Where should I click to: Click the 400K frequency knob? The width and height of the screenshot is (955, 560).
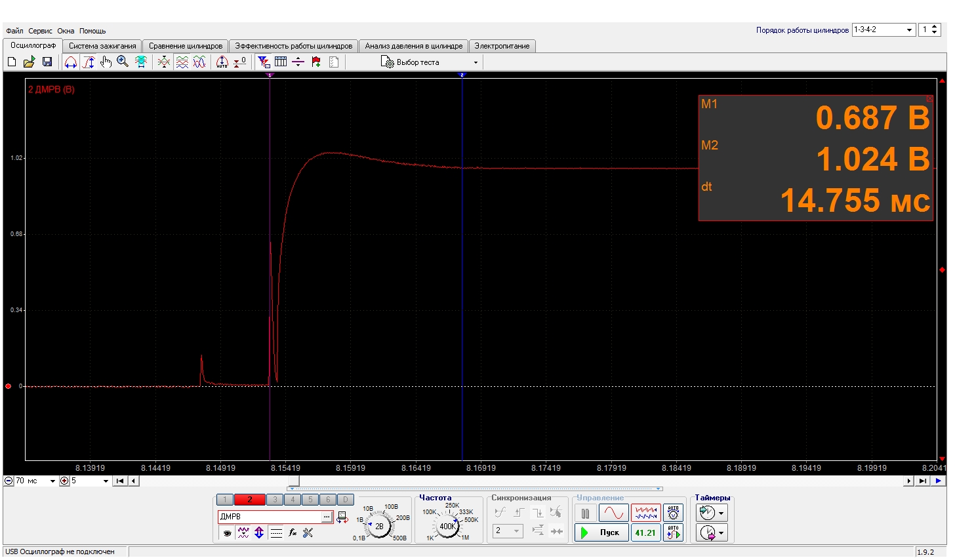pyautogui.click(x=447, y=526)
